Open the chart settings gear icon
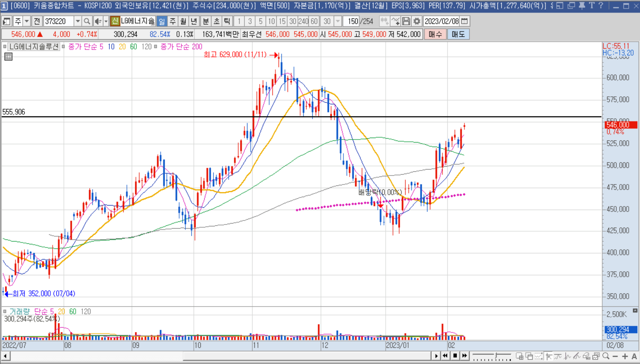Screen dimensions: 640x364 click(x=417, y=21)
